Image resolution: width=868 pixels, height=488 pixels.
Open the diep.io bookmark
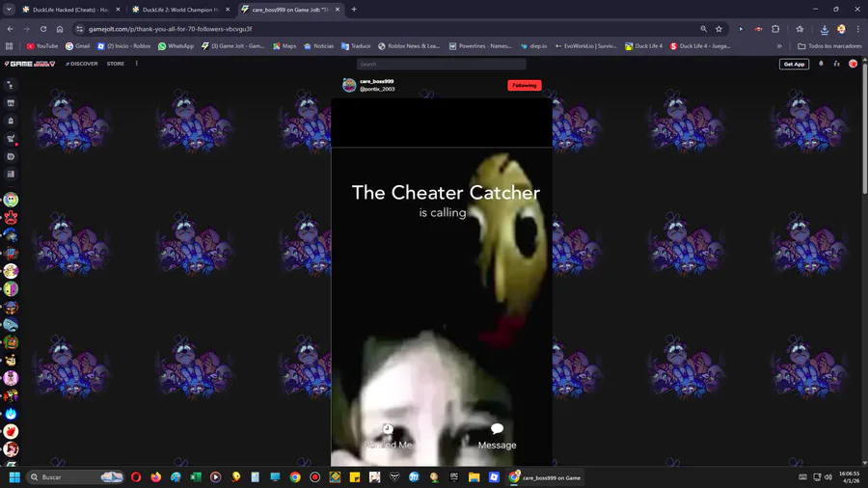533,46
